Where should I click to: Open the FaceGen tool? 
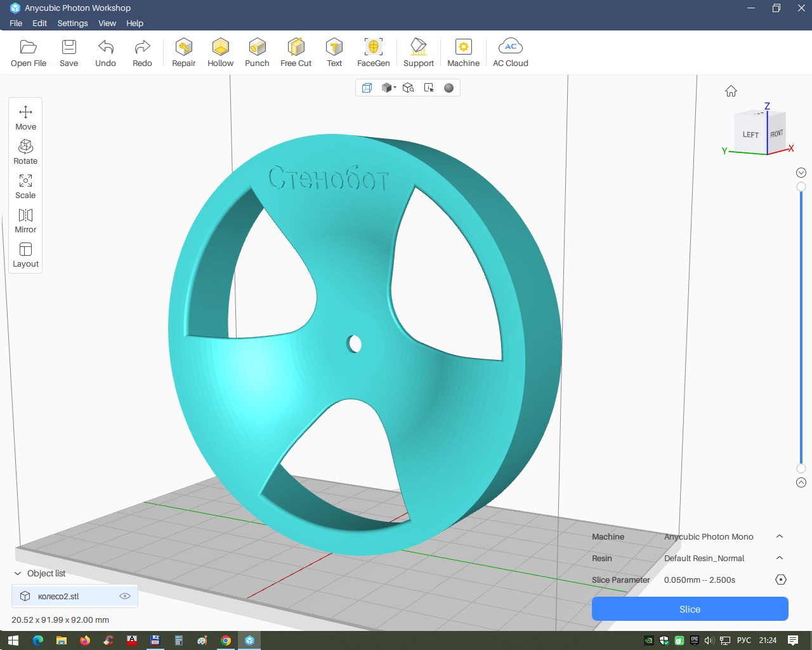pyautogui.click(x=373, y=52)
